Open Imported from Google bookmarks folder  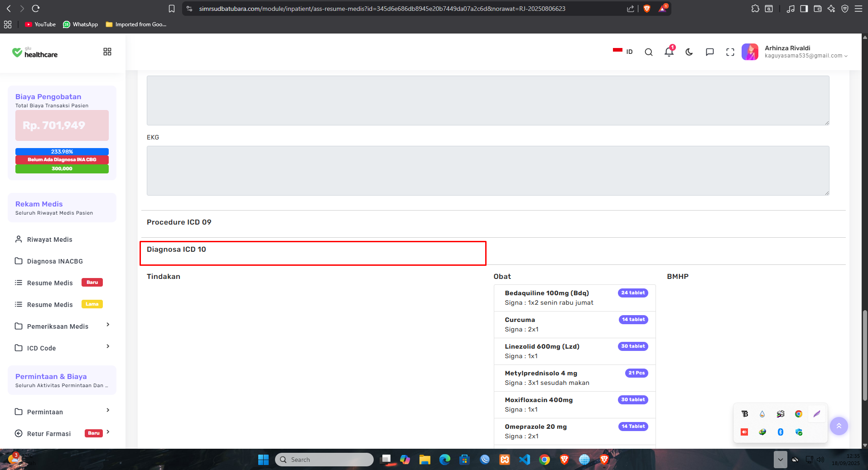point(136,24)
